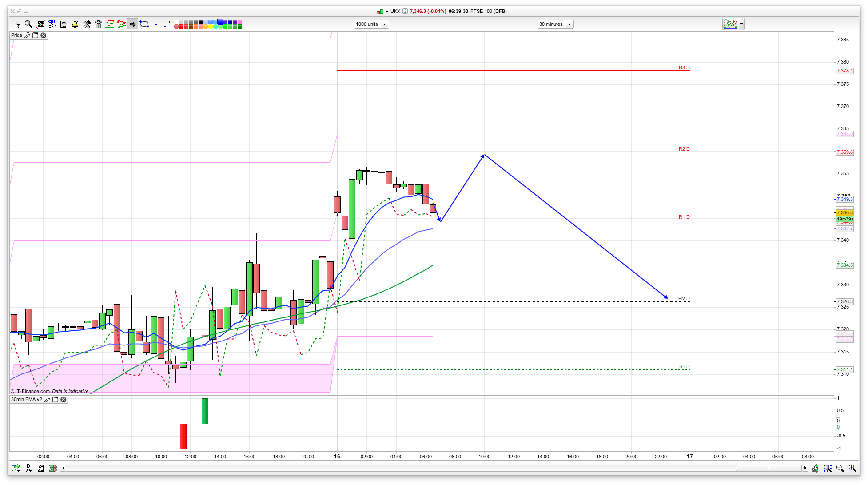Click the IT-Finance.com link
868x485 pixels.
pyautogui.click(x=32, y=391)
